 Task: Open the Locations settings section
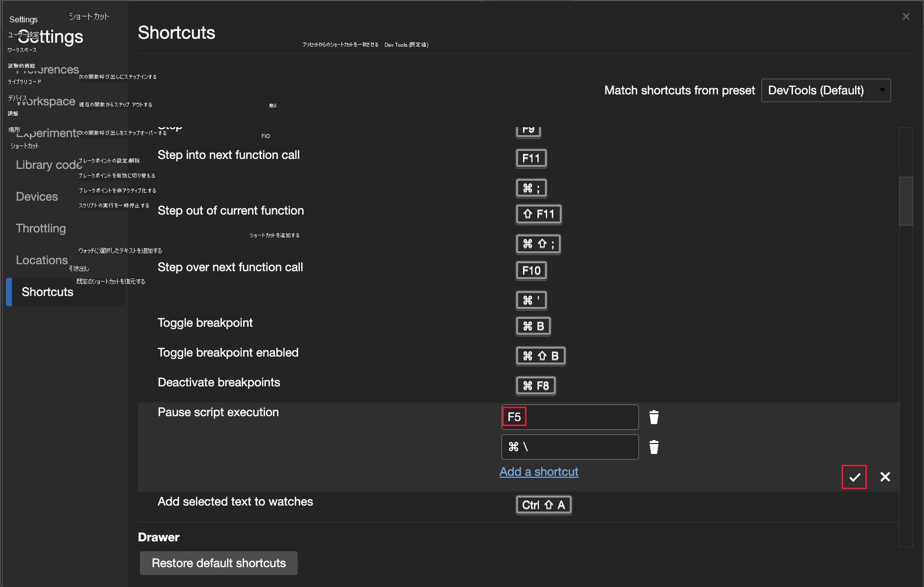click(x=42, y=260)
